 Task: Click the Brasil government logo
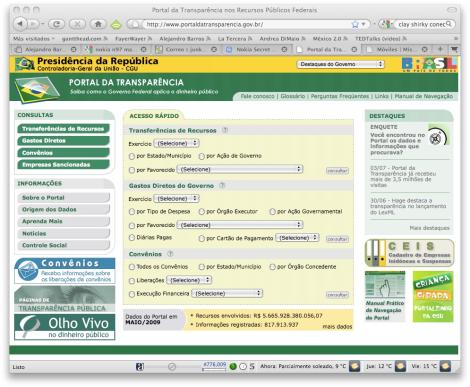click(x=429, y=64)
